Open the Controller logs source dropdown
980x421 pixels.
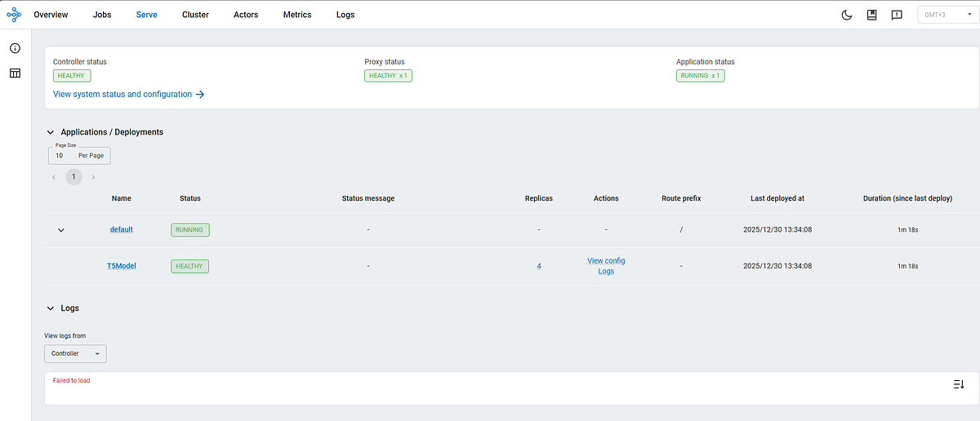click(x=75, y=354)
